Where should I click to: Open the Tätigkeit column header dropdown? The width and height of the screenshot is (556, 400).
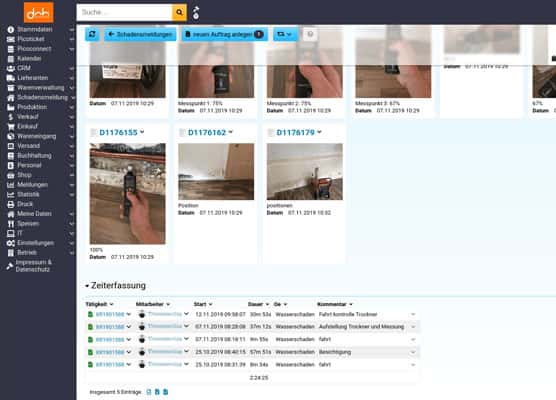pyautogui.click(x=111, y=304)
